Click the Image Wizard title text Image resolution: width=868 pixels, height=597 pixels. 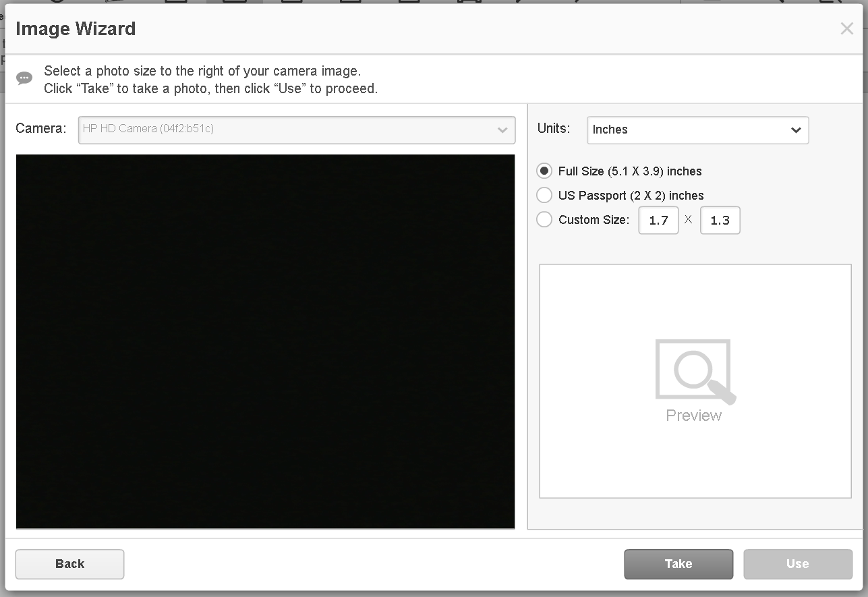[76, 28]
